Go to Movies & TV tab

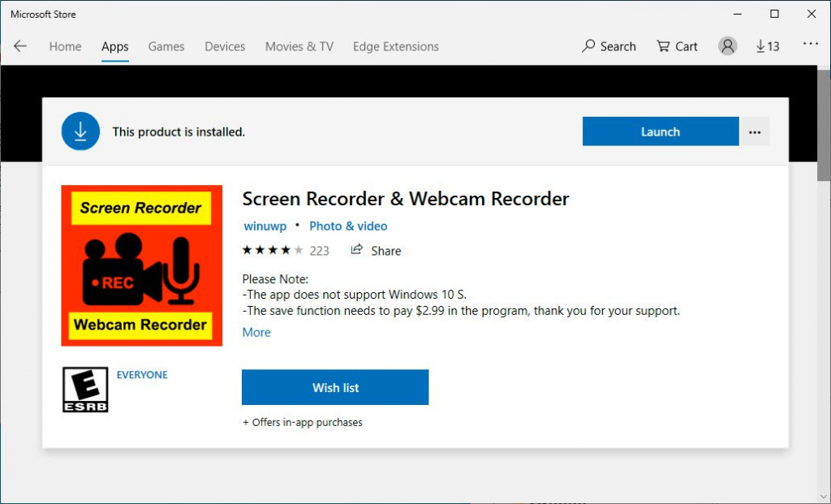coord(299,46)
